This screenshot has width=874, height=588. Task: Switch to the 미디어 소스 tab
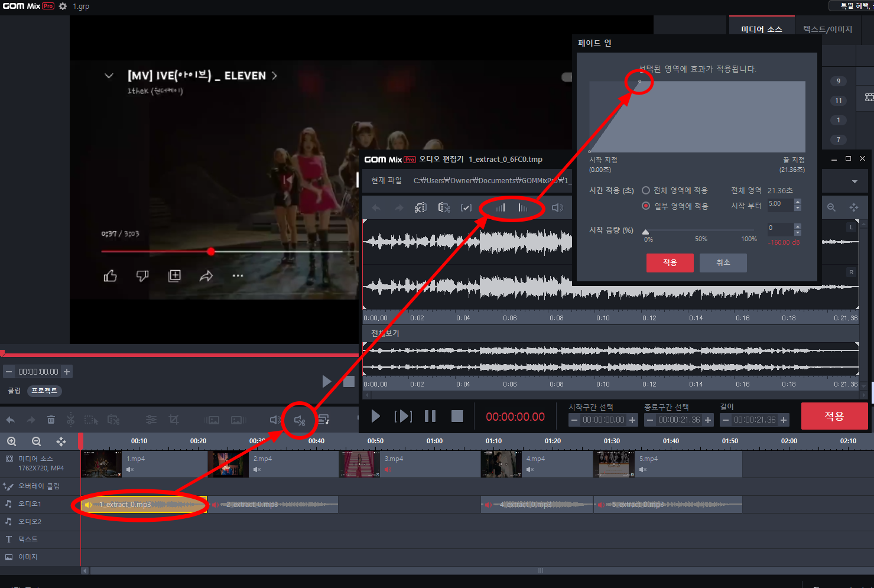pos(761,29)
